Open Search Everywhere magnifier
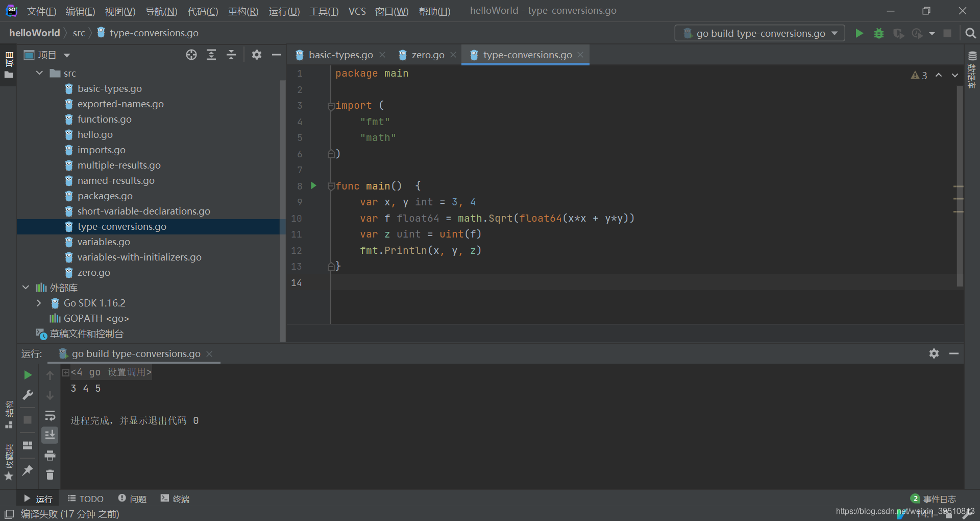Viewport: 980px width, 521px height. point(971,33)
